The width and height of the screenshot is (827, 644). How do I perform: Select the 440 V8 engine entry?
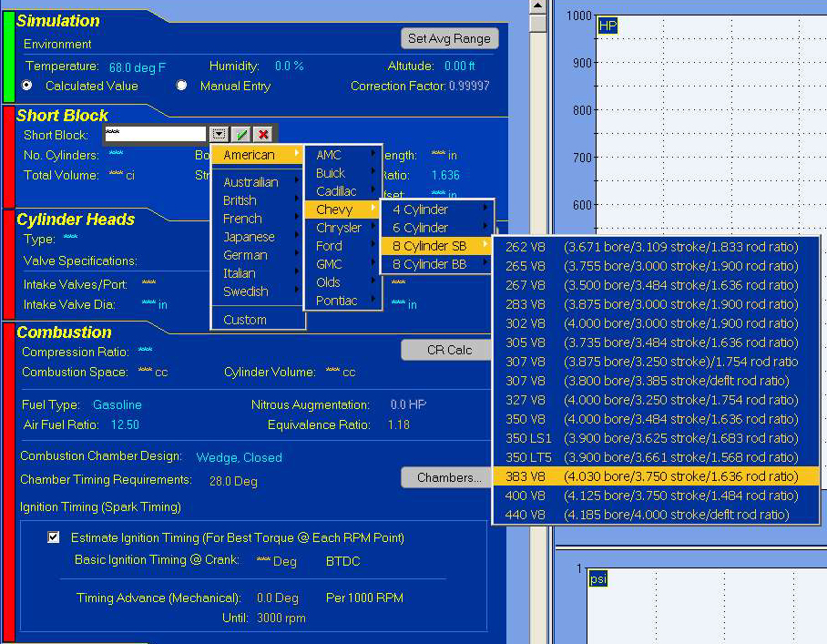[x=656, y=515]
